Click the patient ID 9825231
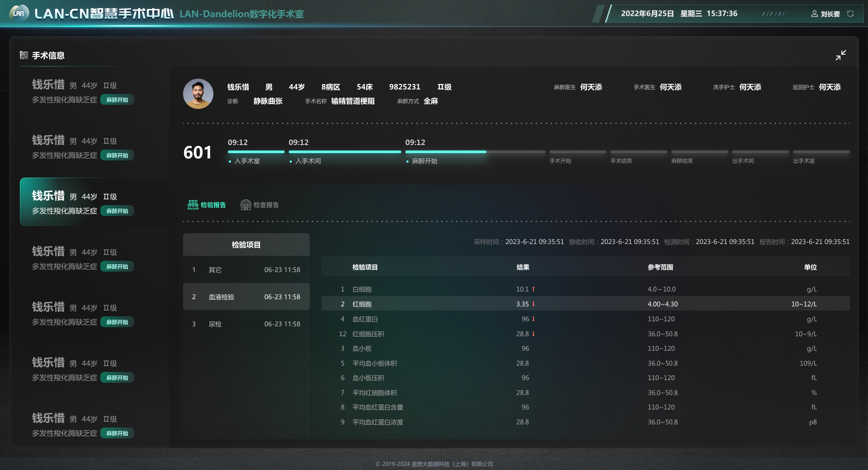Screen dimensions: 868x470 click(405, 87)
